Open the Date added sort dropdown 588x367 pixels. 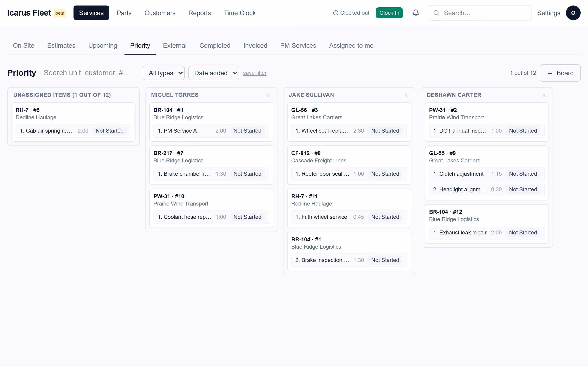coord(214,73)
